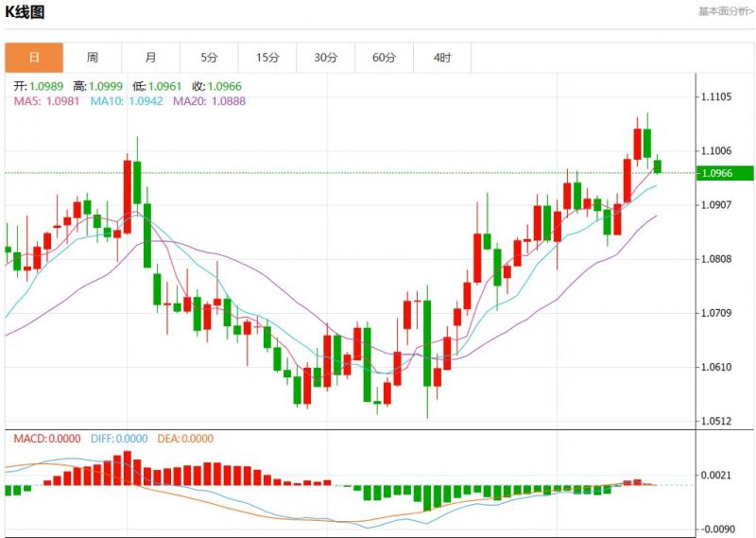Viewport: 756px width, 538px height.
Task: Click the MA20: 1.0888 indicator label
Action: [x=209, y=101]
